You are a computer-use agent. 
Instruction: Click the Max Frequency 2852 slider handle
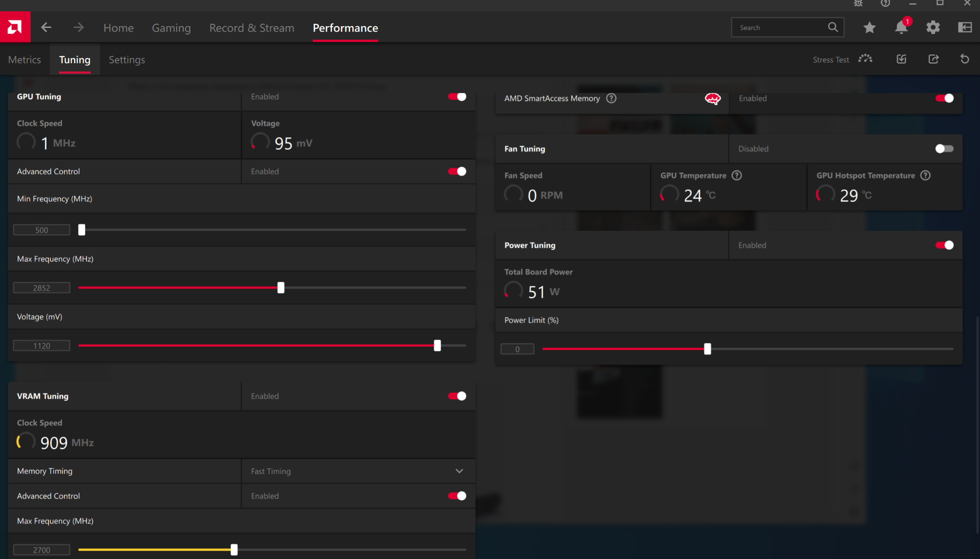pyautogui.click(x=281, y=287)
